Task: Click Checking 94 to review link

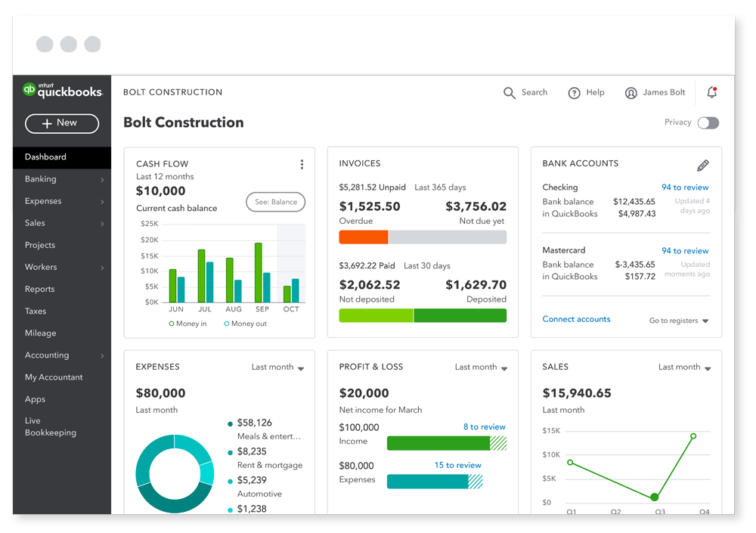Action: [685, 187]
